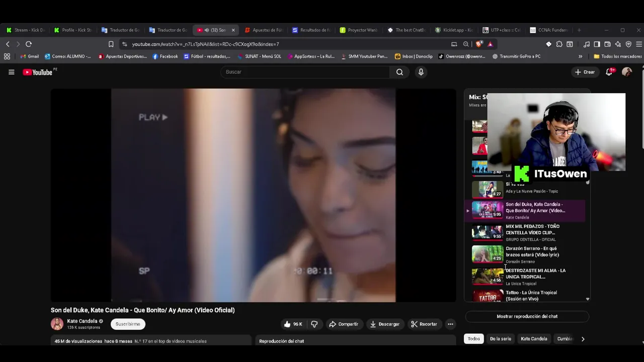The width and height of the screenshot is (644, 362).
Task: Toggle the browser sidebar panel icon
Action: (597, 44)
